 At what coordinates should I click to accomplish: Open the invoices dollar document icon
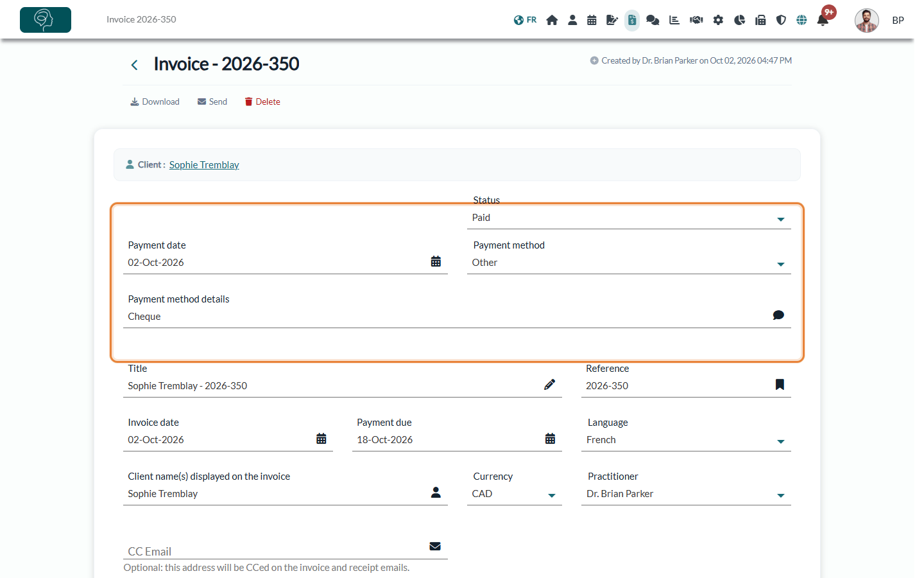[x=632, y=20]
